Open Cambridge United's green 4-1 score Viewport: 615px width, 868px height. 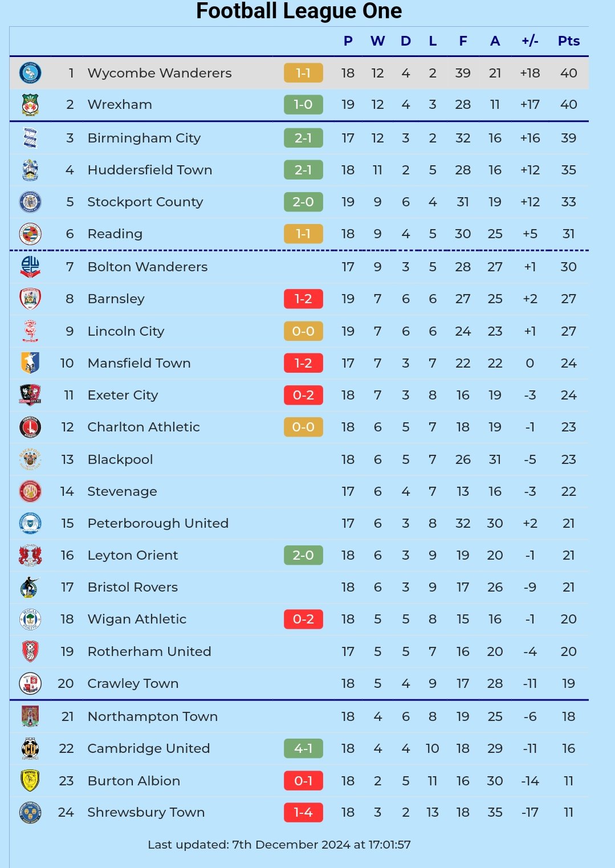[303, 748]
